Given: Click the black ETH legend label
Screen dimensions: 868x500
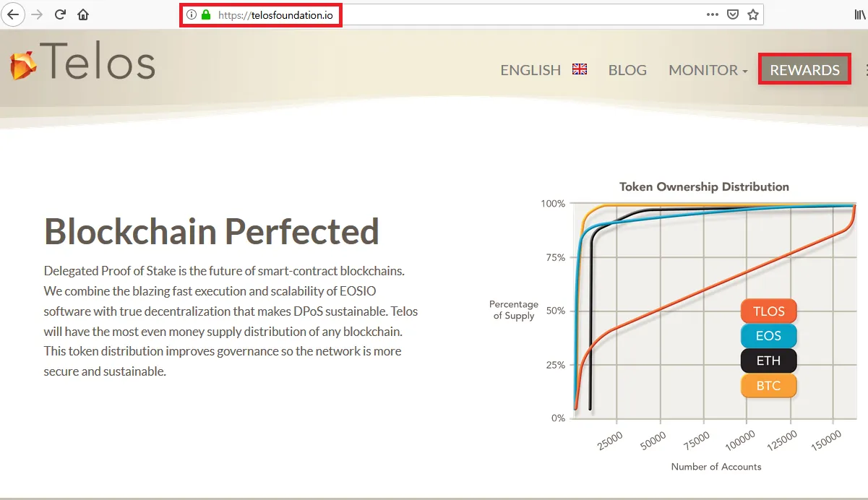Looking at the screenshot, I should click(x=768, y=361).
